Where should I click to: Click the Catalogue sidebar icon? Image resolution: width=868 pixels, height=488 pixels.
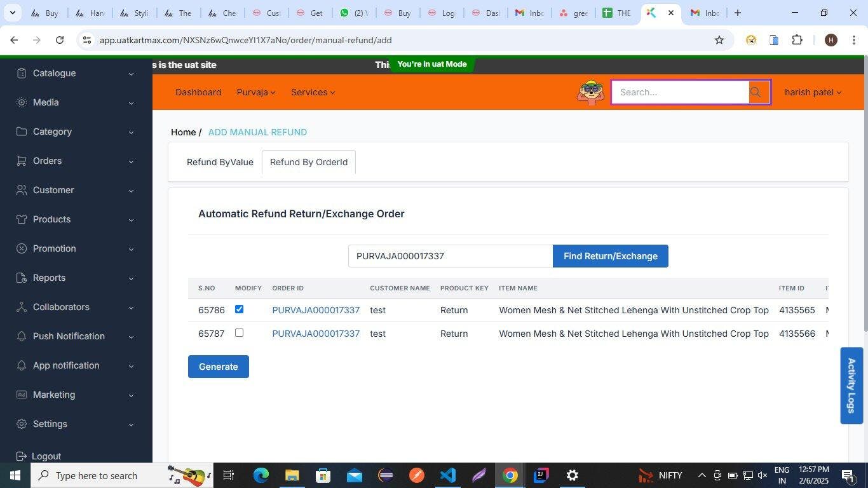click(22, 73)
